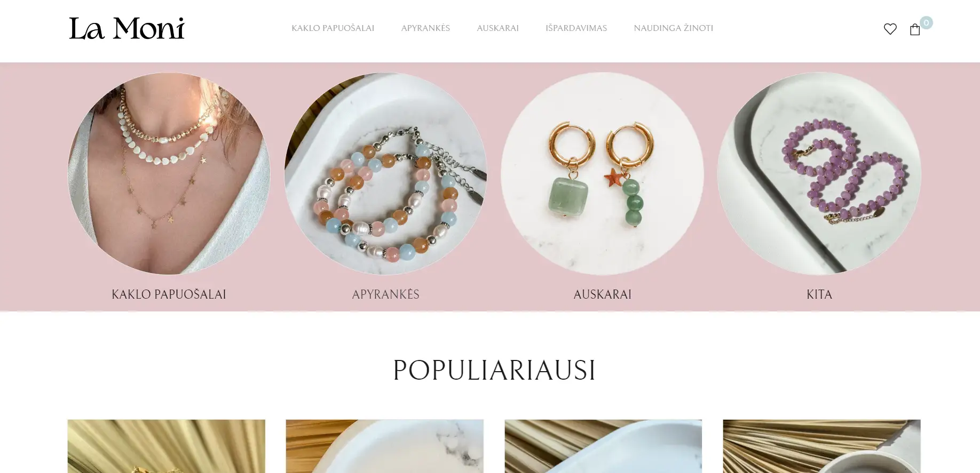
Task: Click the necklace category circle image
Action: (169, 173)
